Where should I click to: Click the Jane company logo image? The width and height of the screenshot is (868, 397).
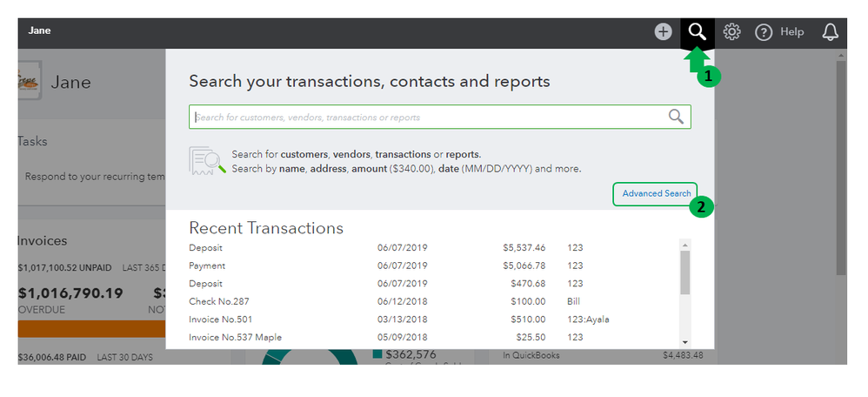point(28,81)
